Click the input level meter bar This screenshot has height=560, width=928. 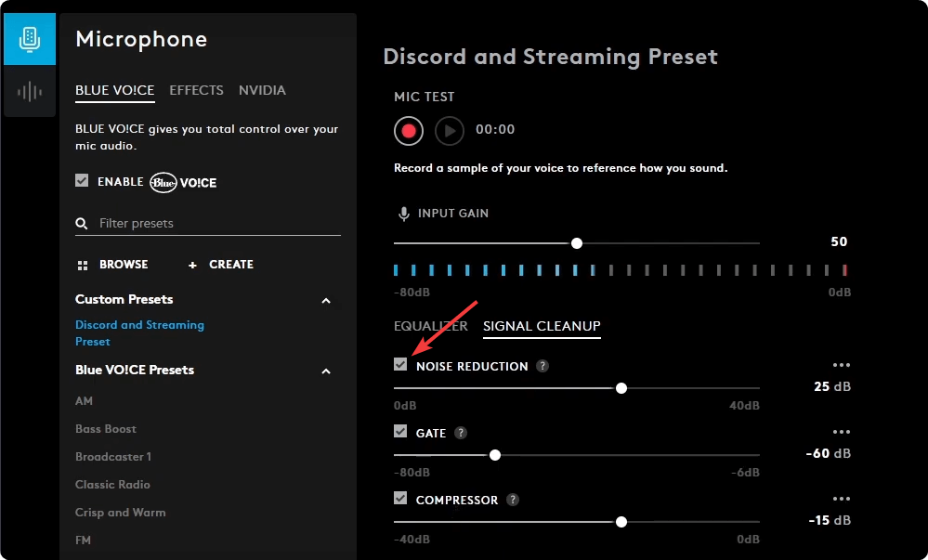click(x=621, y=270)
